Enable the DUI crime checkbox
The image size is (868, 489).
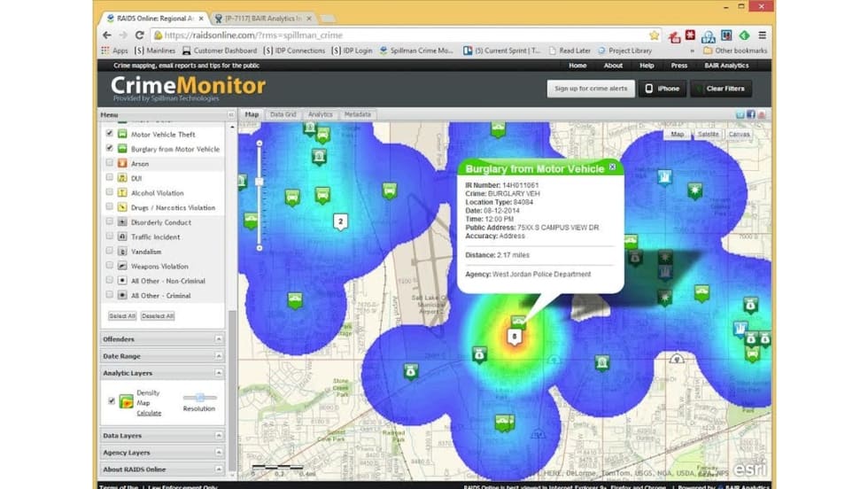tap(110, 178)
